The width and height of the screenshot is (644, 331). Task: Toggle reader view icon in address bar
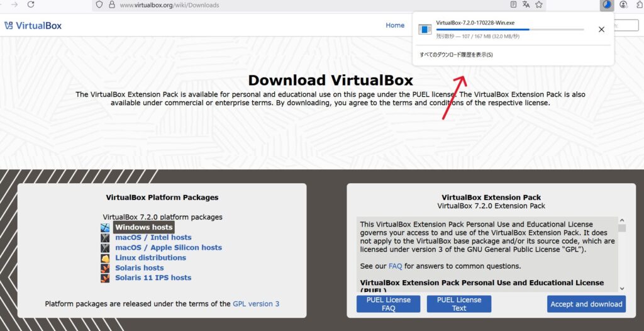[514, 4]
